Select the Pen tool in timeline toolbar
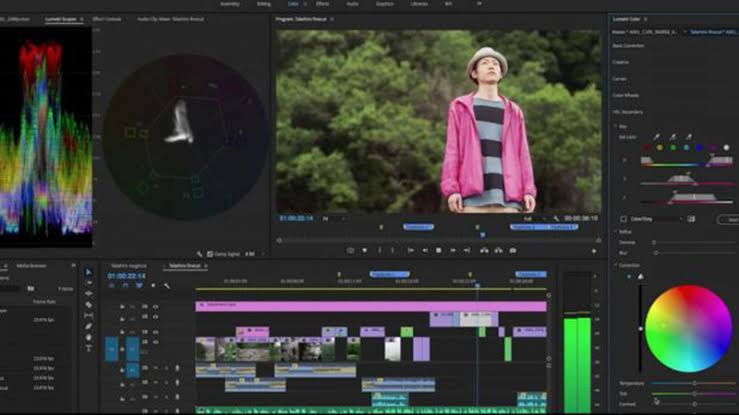The image size is (739, 415). pos(88,326)
